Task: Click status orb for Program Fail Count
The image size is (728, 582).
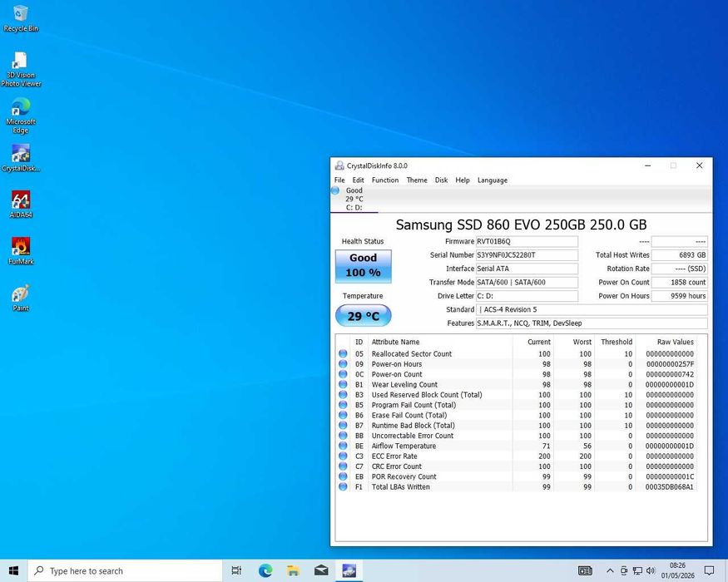Action: pos(343,405)
